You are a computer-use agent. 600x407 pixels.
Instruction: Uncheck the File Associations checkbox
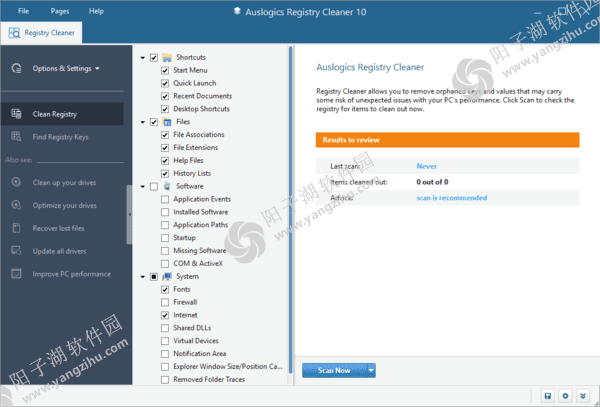coord(165,135)
